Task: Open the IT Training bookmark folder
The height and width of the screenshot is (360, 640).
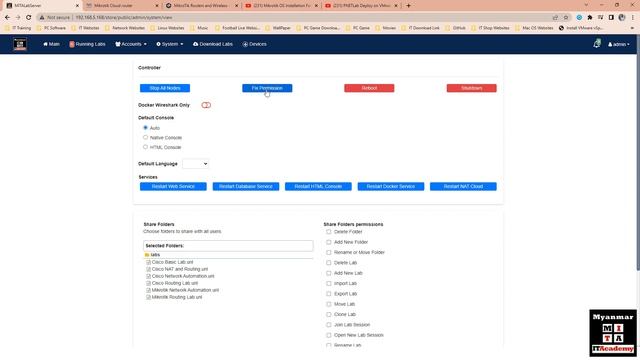Action: pos(18,28)
